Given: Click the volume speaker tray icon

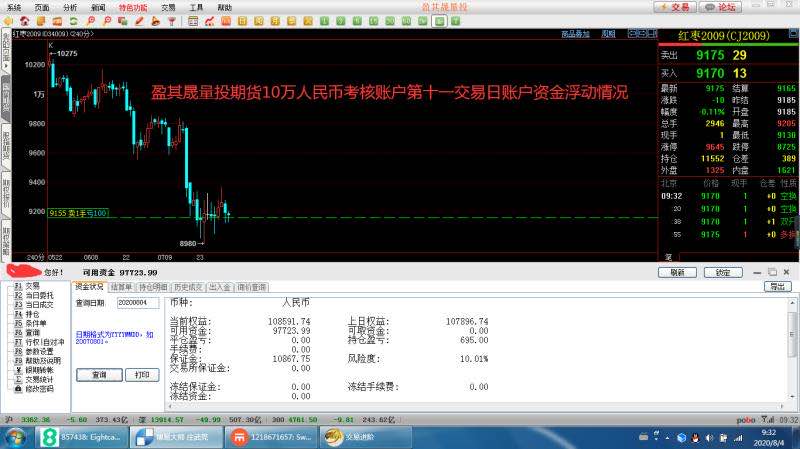Looking at the screenshot, I should tap(709, 438).
